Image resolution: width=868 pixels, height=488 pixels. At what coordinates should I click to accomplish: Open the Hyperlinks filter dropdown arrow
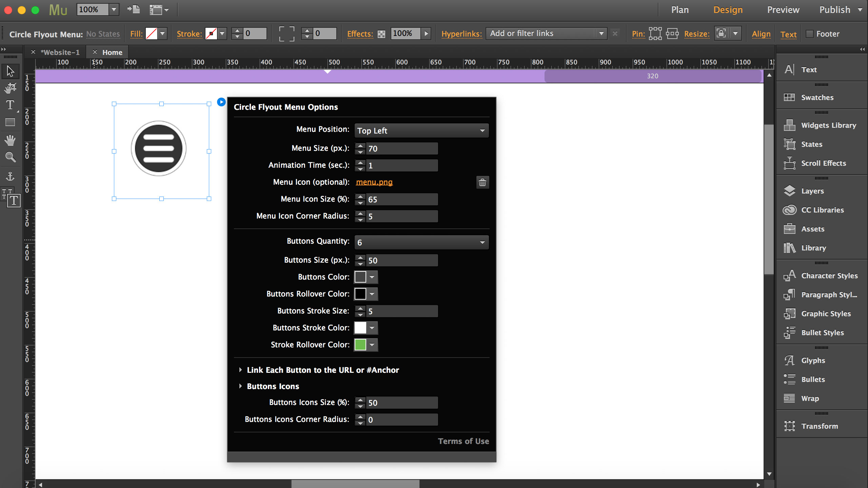tap(601, 34)
